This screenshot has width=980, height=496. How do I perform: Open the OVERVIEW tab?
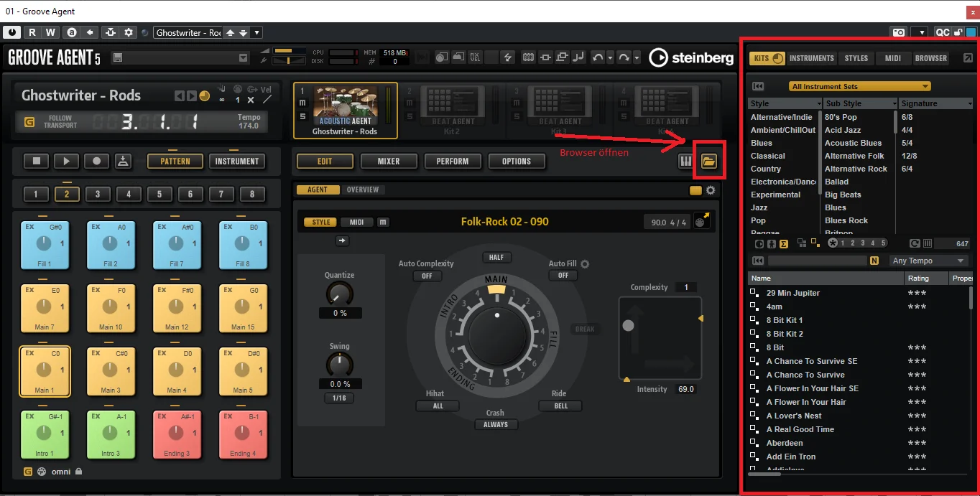coord(363,190)
